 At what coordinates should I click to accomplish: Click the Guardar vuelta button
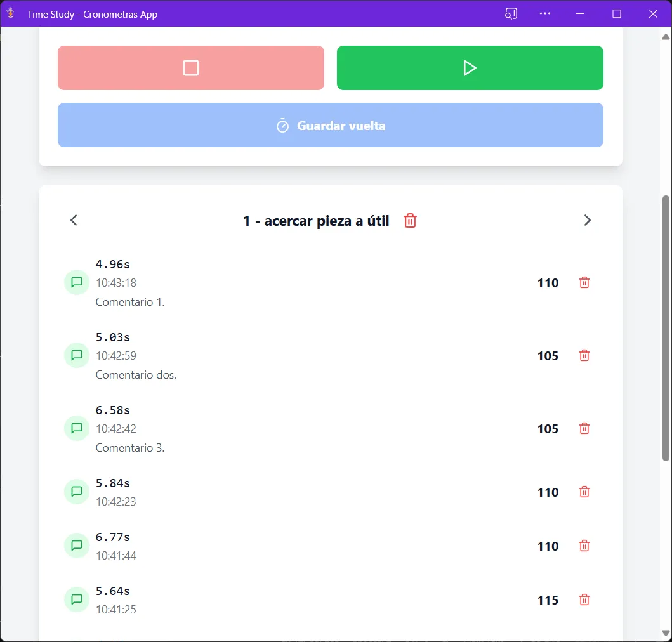pos(331,125)
